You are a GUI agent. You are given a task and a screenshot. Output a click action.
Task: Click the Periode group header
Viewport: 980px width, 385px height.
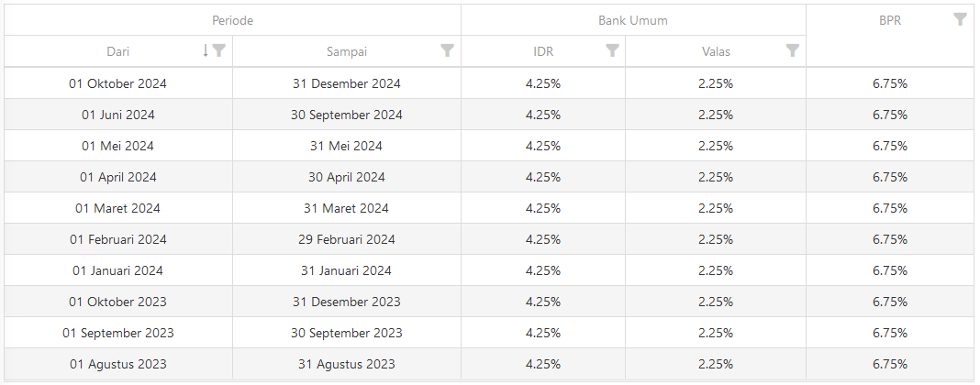232,20
